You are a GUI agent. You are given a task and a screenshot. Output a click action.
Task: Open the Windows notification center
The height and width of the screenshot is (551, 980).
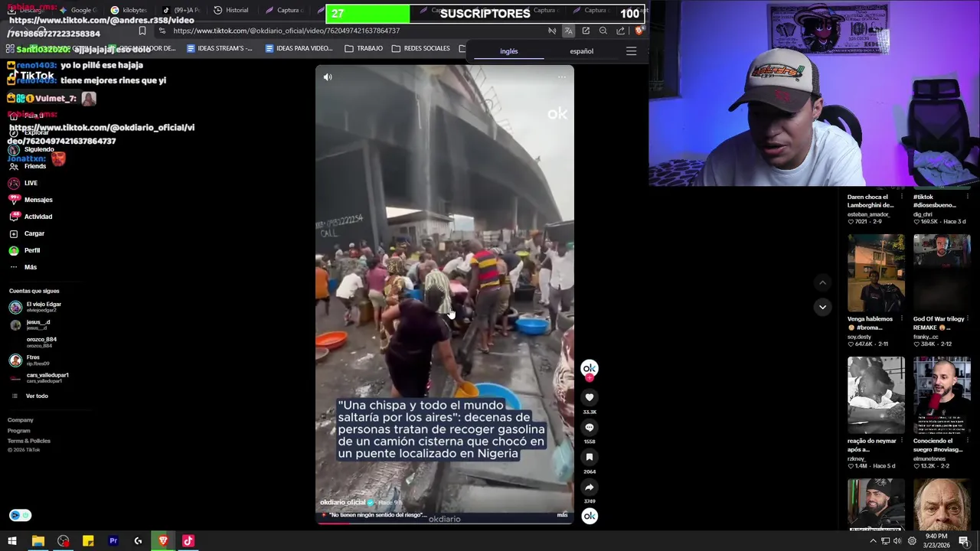pos(964,541)
